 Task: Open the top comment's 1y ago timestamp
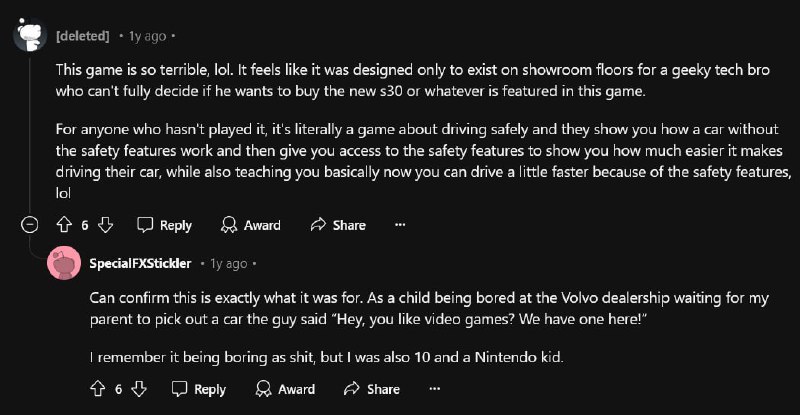[x=148, y=36]
